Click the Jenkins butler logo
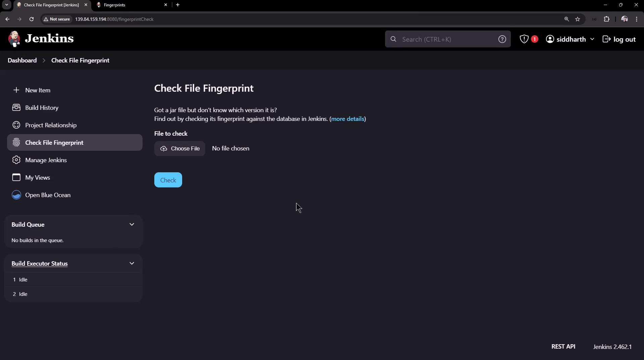Viewport: 644px width, 360px height. pos(14,39)
